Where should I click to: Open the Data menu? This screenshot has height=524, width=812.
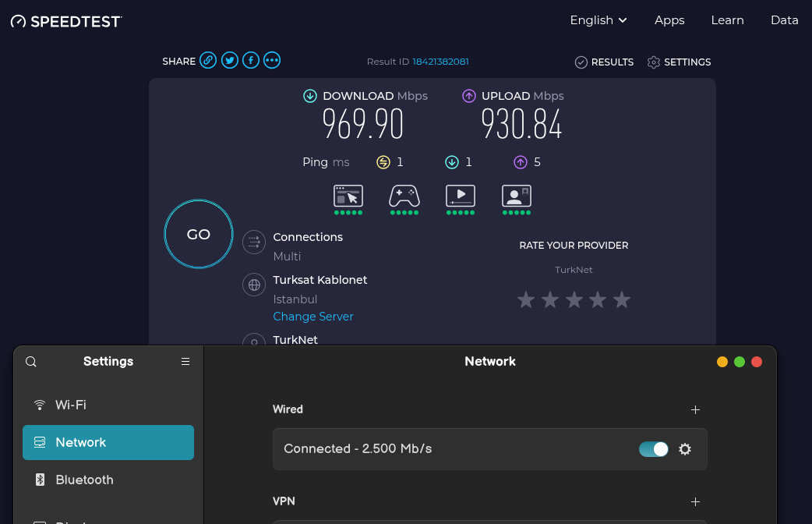(x=785, y=20)
